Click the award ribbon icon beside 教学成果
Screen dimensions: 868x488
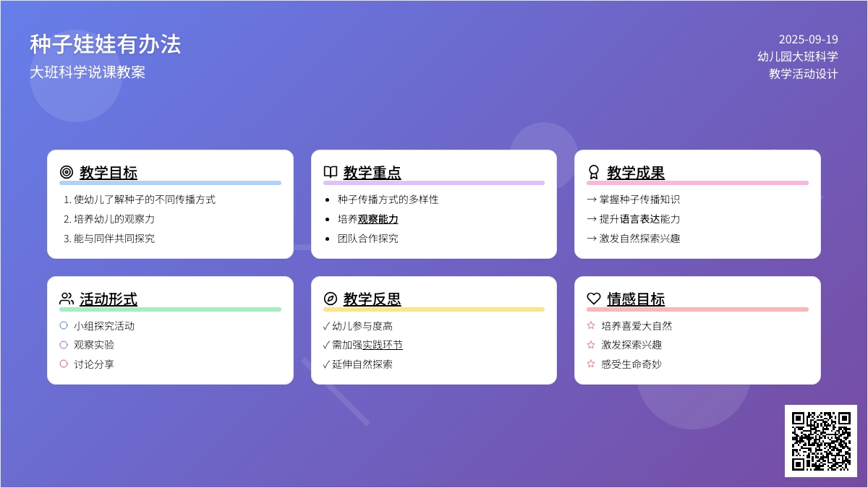594,172
